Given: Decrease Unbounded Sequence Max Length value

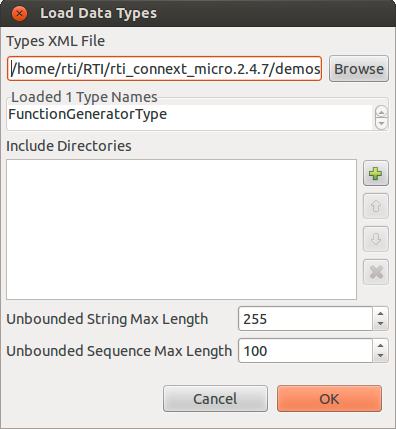Looking at the screenshot, I should (x=380, y=356).
